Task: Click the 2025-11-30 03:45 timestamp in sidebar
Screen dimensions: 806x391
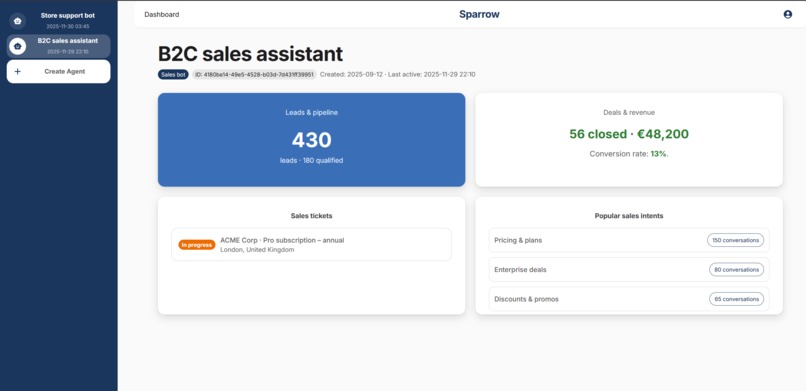Action: click(x=68, y=26)
